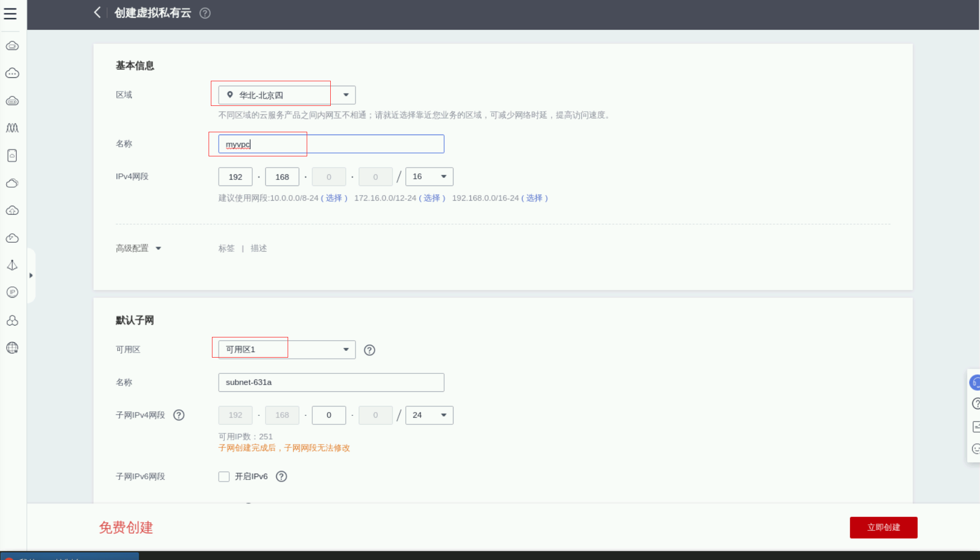
Task: Show help next to 开启IPv6
Action: 281,476
